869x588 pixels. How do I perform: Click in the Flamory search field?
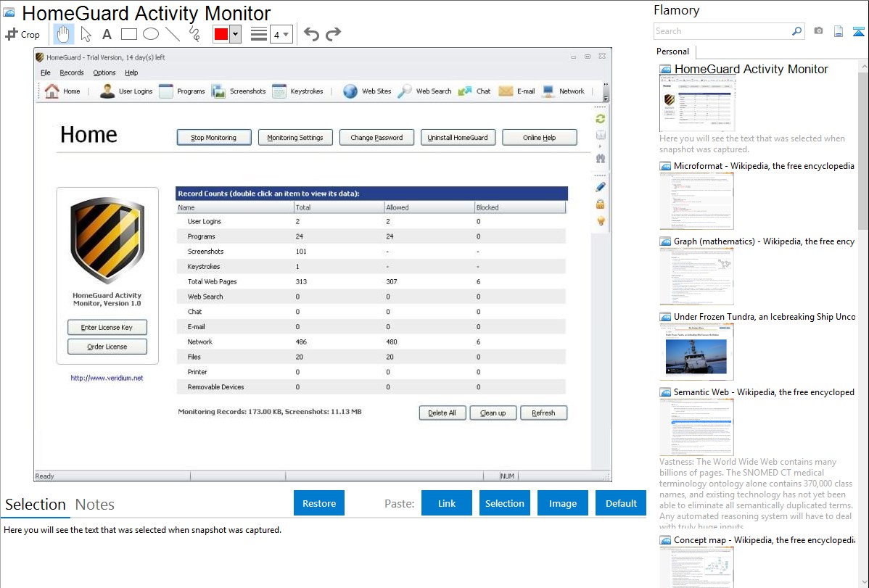722,31
